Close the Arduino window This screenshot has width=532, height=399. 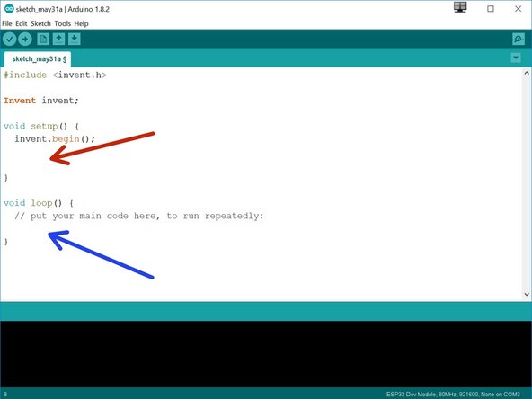519,9
